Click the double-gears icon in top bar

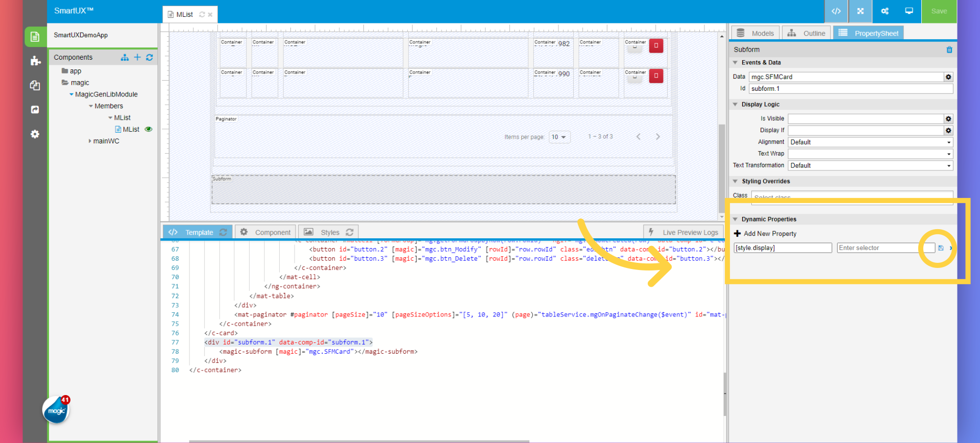click(885, 11)
